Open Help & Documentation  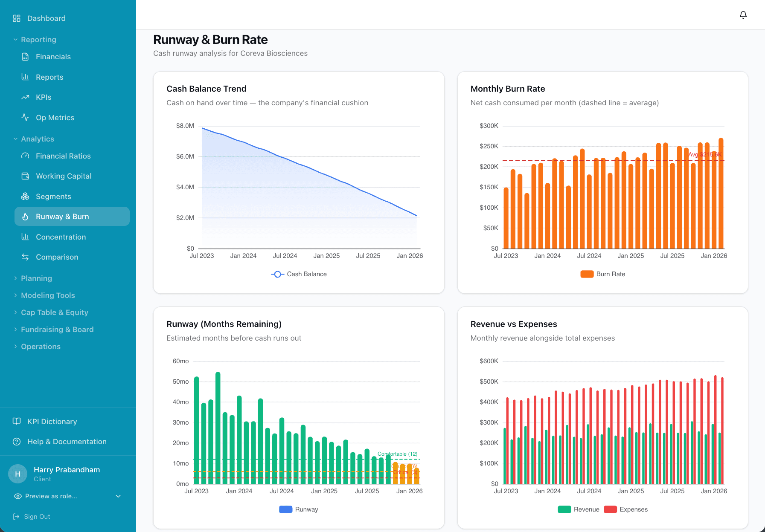pos(67,442)
